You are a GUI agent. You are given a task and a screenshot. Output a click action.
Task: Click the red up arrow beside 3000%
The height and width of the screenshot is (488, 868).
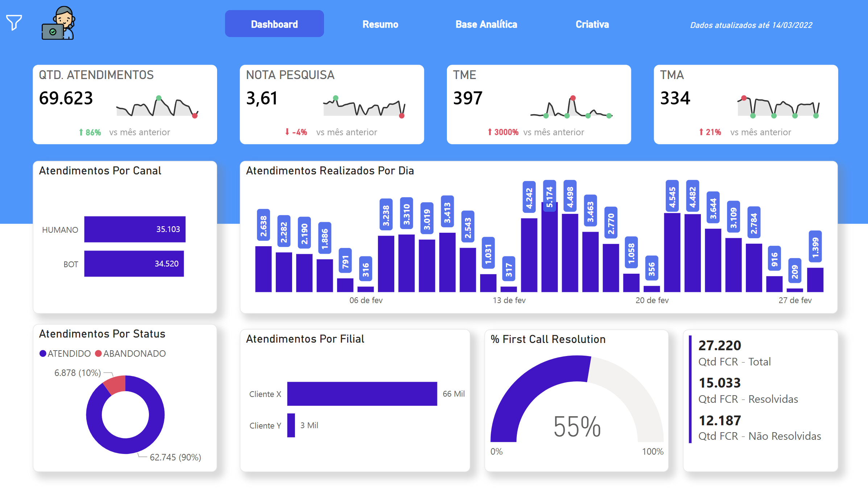490,132
